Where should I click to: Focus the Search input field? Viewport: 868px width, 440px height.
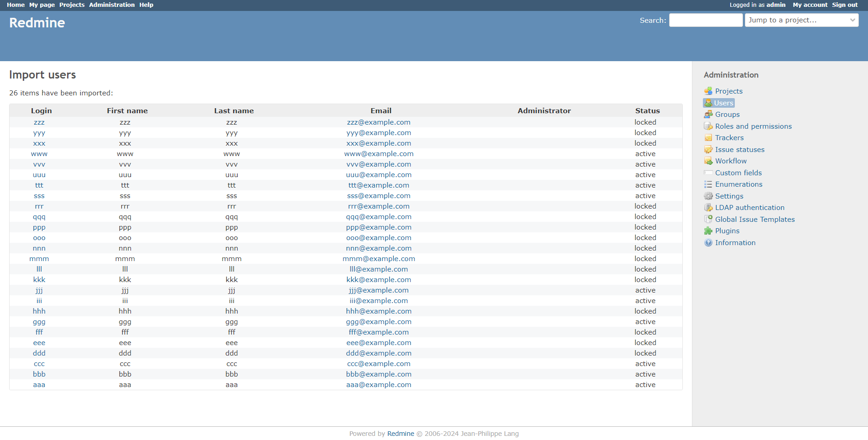coord(706,20)
